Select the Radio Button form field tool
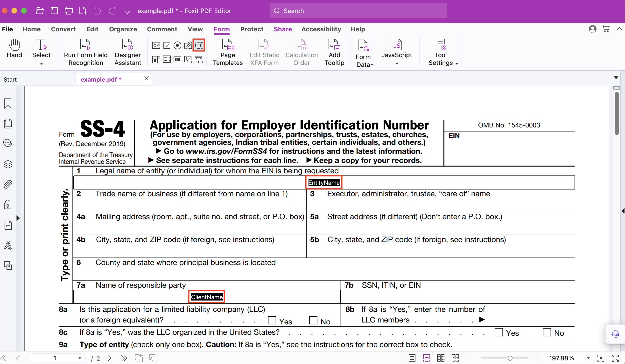 coord(177,45)
